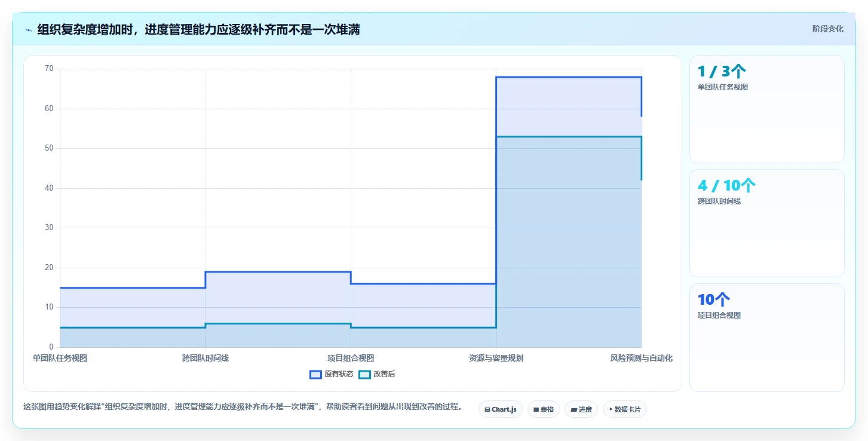Open the 项目组合视图 data card
Screen dimensions: 868x441
click(766, 337)
